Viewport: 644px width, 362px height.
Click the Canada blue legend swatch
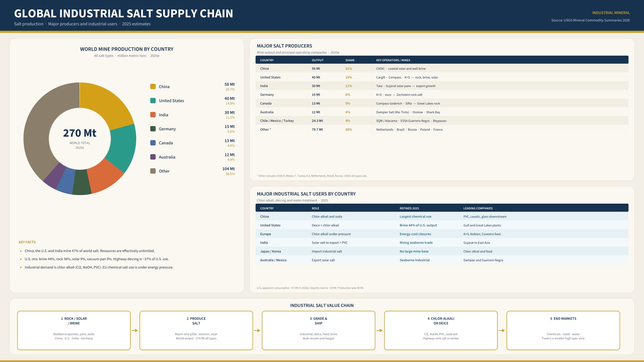coord(153,143)
